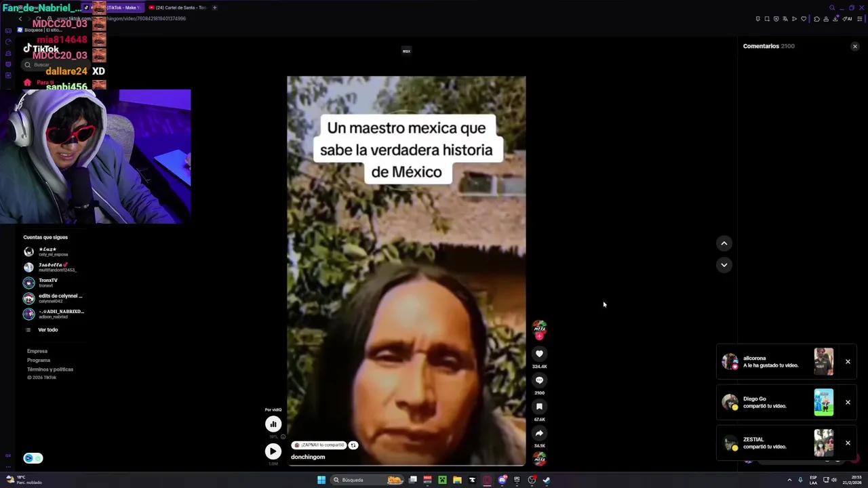868x488 pixels.
Task: Open Diego Go's shared video thumbnail
Action: 824,403
